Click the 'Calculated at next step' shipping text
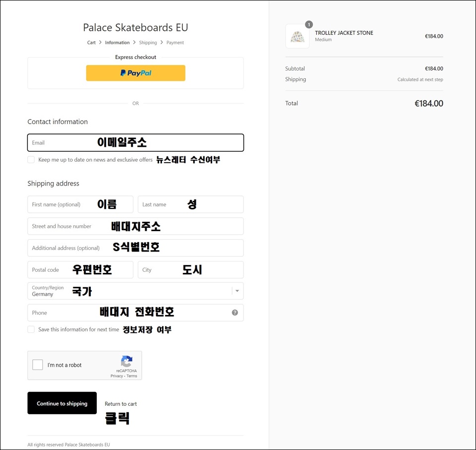 [x=420, y=79]
